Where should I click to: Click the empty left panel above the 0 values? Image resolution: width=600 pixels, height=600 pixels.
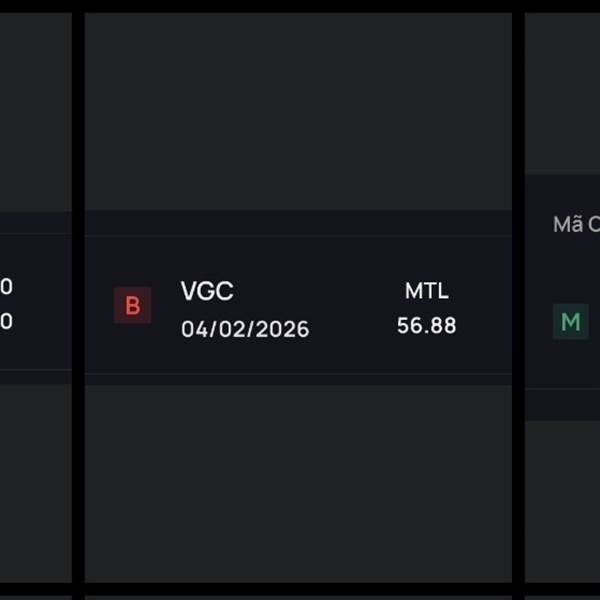pyautogui.click(x=35, y=110)
